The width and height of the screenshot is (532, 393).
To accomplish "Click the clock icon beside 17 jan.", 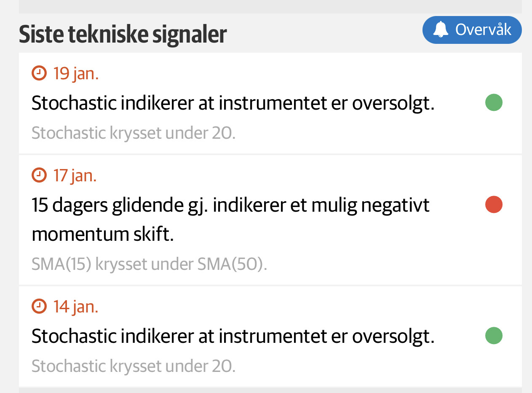I will tap(39, 175).
